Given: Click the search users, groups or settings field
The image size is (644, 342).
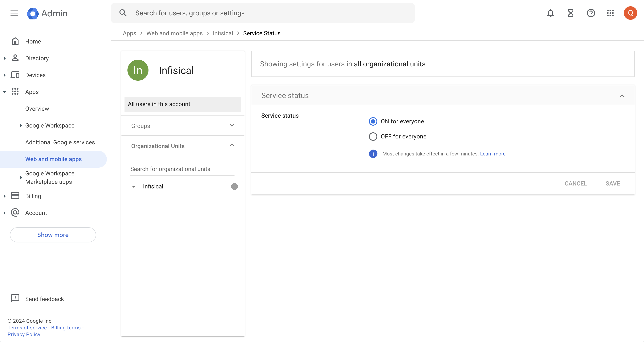Looking at the screenshot, I should click(263, 13).
